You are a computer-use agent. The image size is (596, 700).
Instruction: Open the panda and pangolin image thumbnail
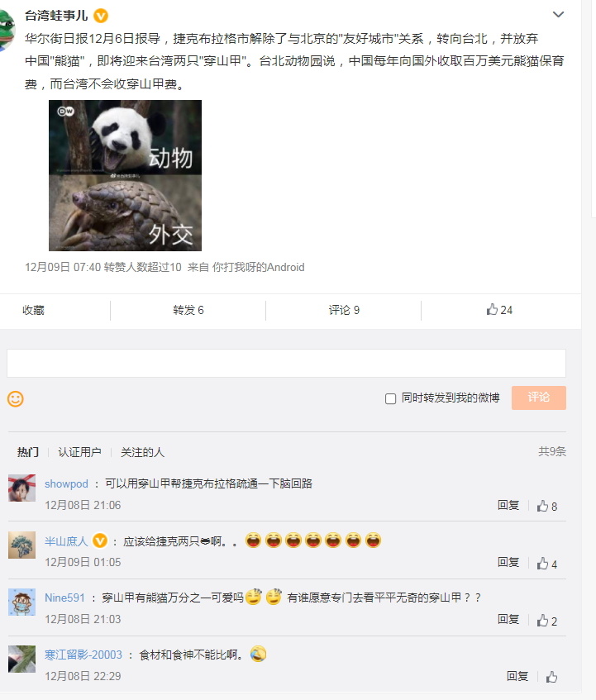point(125,175)
